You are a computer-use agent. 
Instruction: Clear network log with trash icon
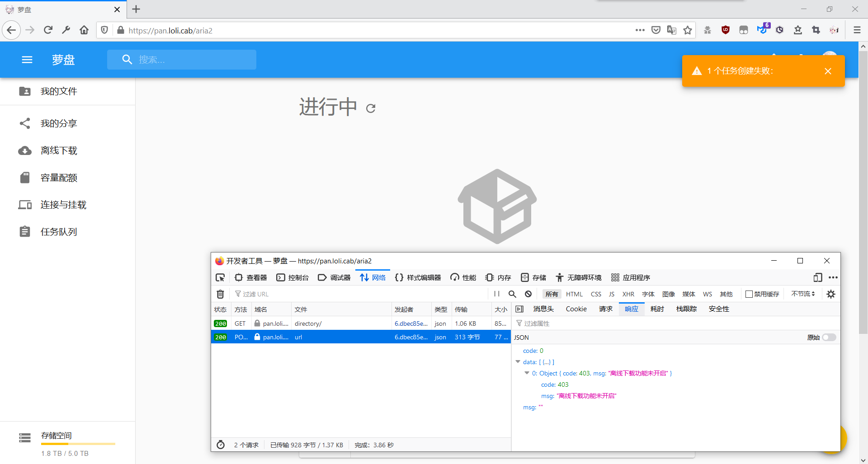point(220,294)
